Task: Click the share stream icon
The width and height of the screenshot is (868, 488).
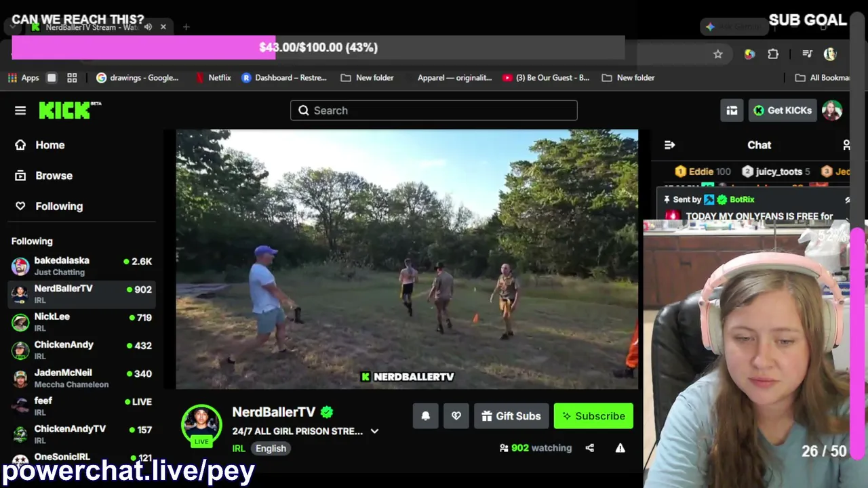Action: click(x=590, y=448)
